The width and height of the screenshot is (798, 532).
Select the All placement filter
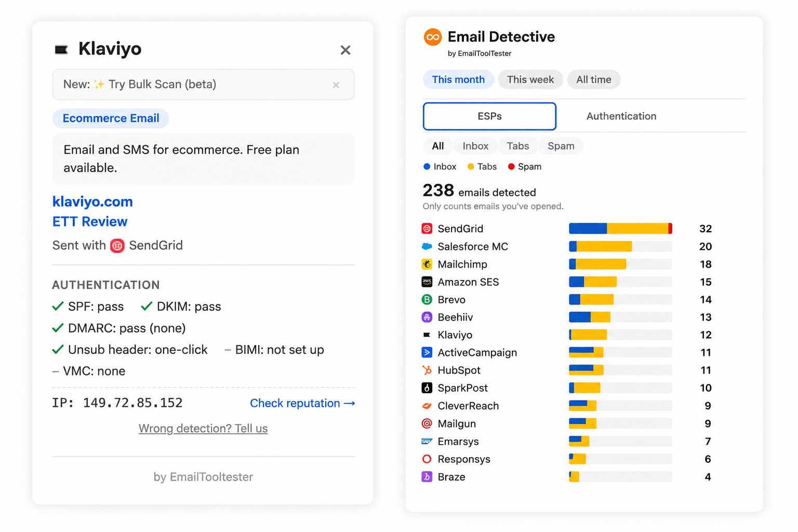coord(438,146)
